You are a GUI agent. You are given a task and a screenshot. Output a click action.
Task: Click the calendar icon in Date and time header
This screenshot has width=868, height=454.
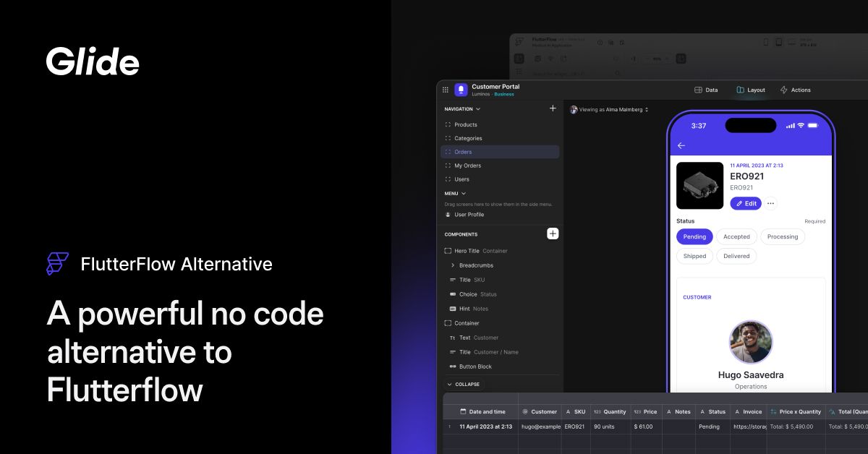[x=463, y=411]
